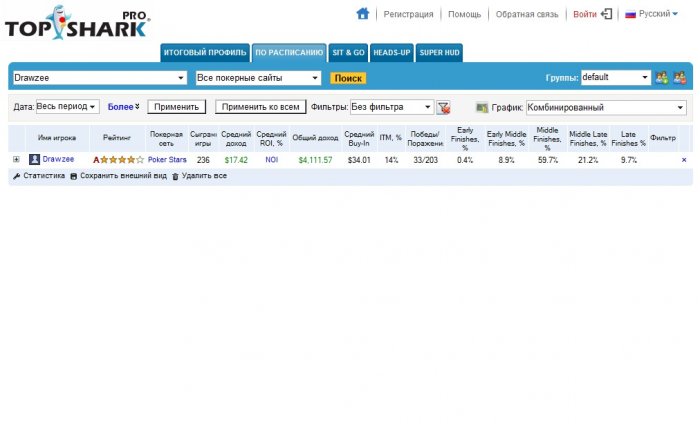
Task: Sort by Late Finishes % header
Action: pyautogui.click(x=628, y=139)
